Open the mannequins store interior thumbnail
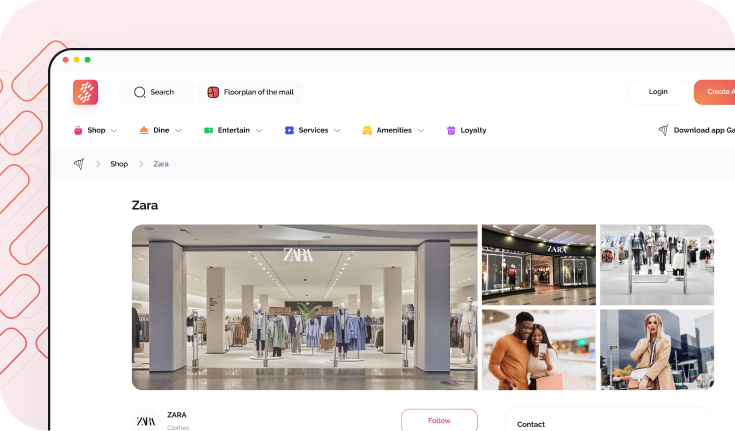The height and width of the screenshot is (431, 735). coord(657,265)
